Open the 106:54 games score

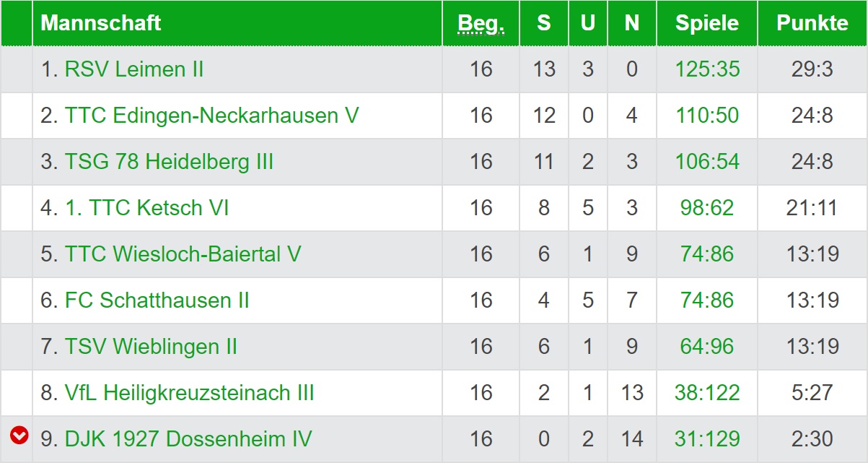tap(707, 162)
